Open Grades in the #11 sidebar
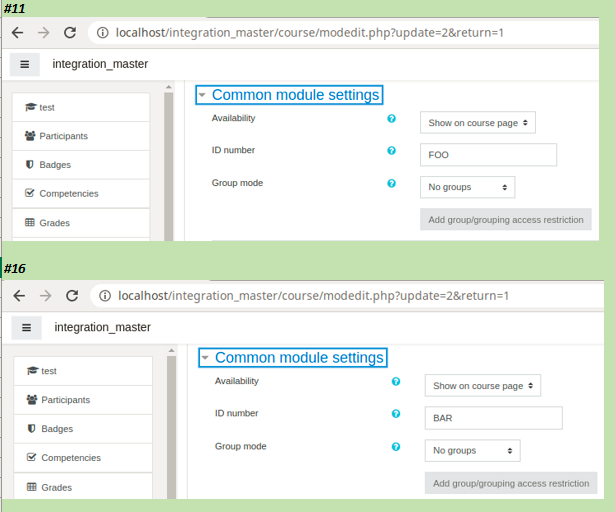This screenshot has height=512, width=615. [x=81, y=223]
